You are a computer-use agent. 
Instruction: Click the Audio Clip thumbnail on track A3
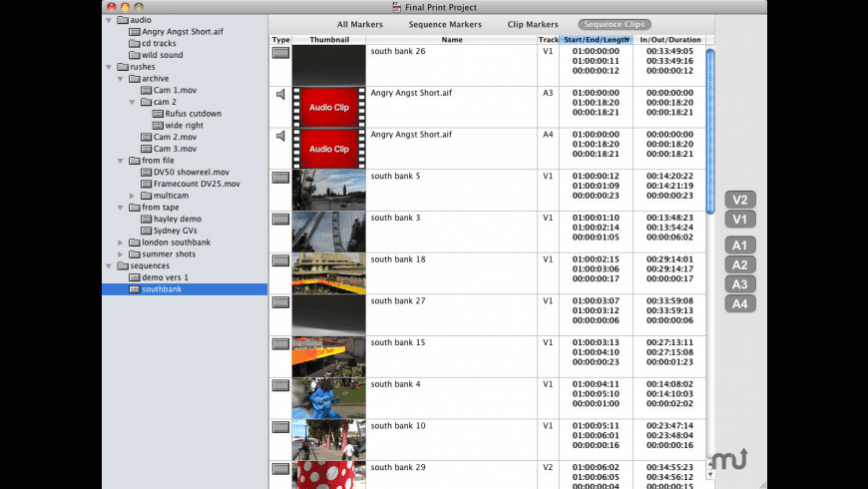pos(329,107)
